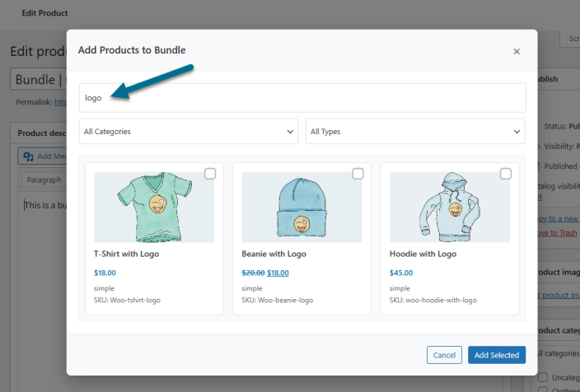Image resolution: width=580 pixels, height=392 pixels.
Task: Check the T-Shirt with Logo checkbox
Action: tap(210, 174)
